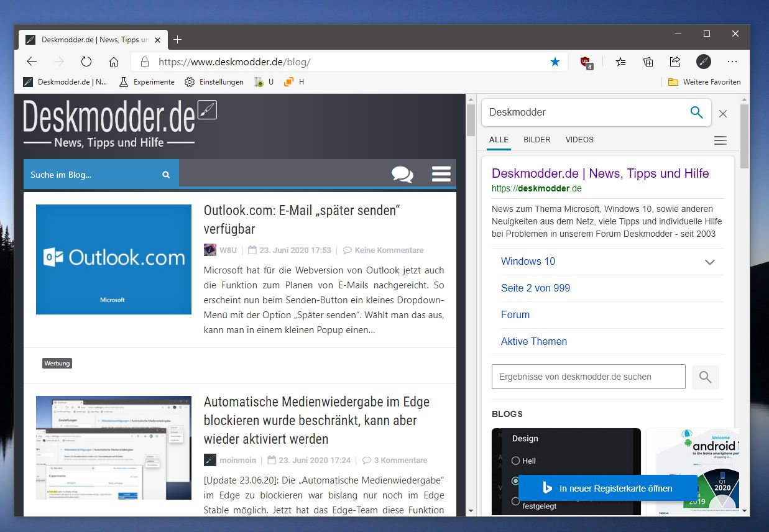Switch to the BILDER tab
The height and width of the screenshot is (532, 769).
click(x=537, y=140)
